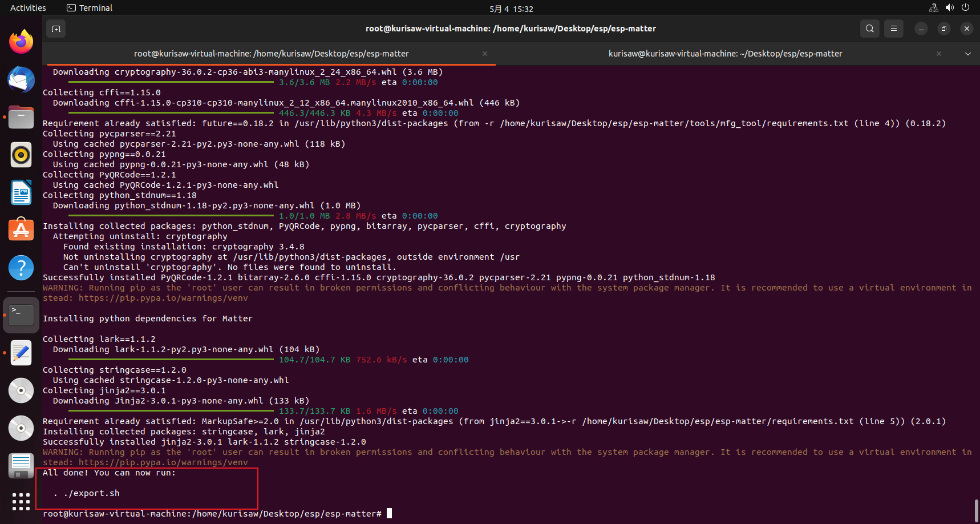Click "Successfully installed jinja2-3.0.1" line
Image resolution: width=980 pixels, height=524 pixels.
point(204,442)
